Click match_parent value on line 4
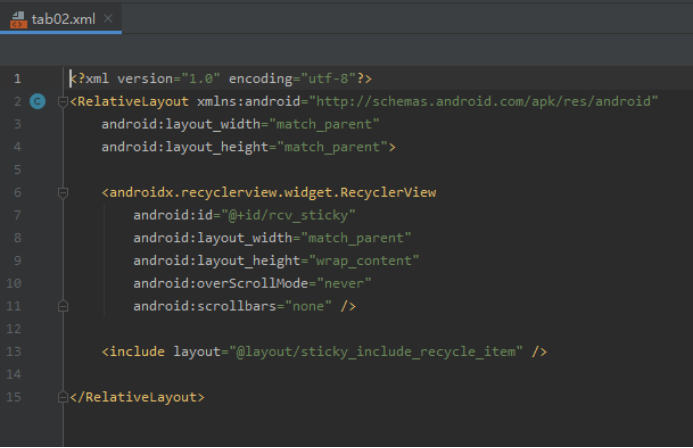The image size is (693, 448). tap(332, 147)
